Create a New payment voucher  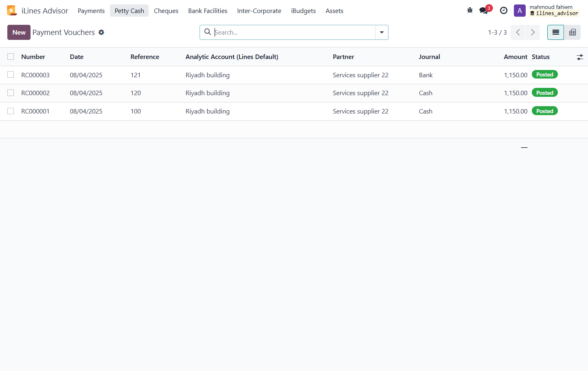coord(19,33)
